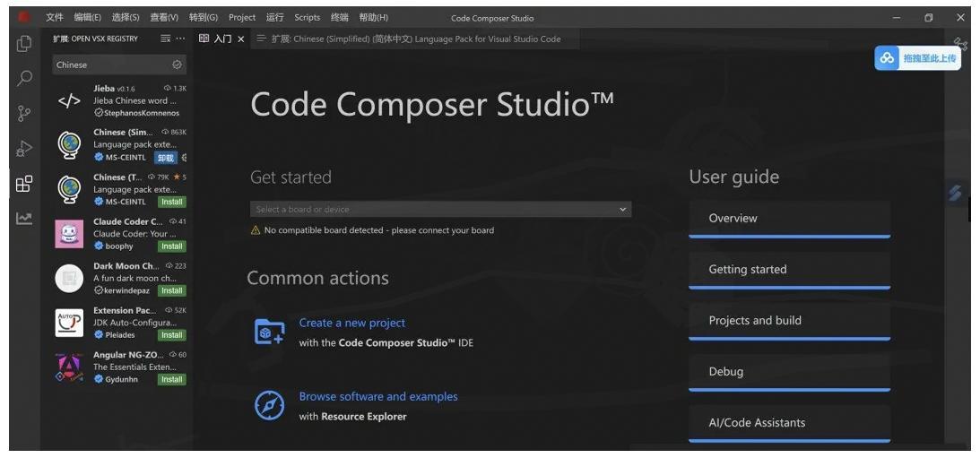Click the cloud upload 拖拽至此上传 widget

[917, 58]
